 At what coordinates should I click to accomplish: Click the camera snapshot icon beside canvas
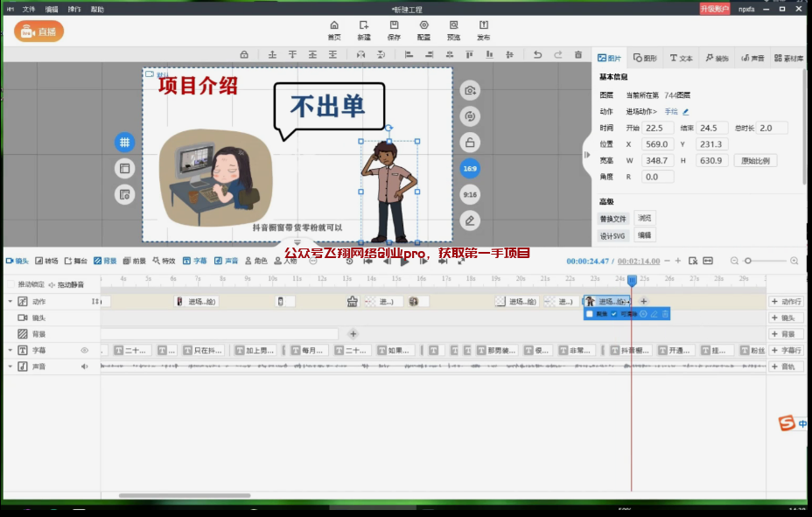tap(470, 90)
